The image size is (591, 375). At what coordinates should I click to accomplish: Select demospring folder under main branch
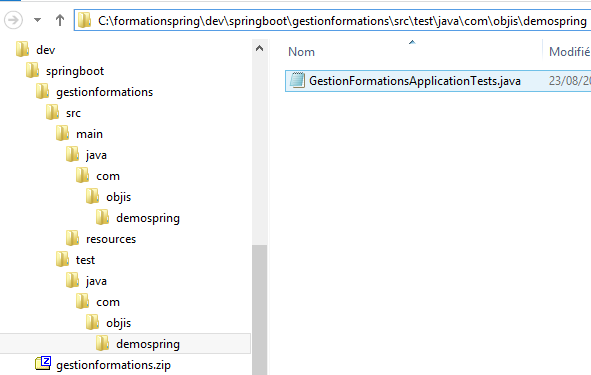(148, 218)
